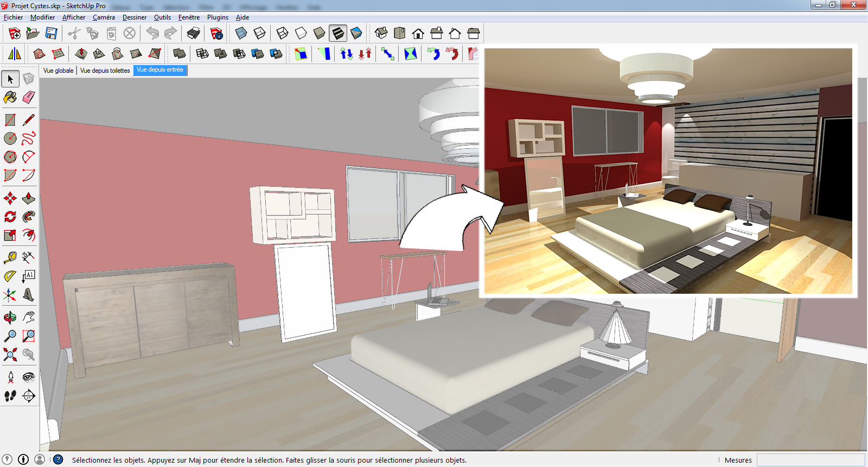
Task: Click the Zoom Extents tool
Action: (x=10, y=355)
